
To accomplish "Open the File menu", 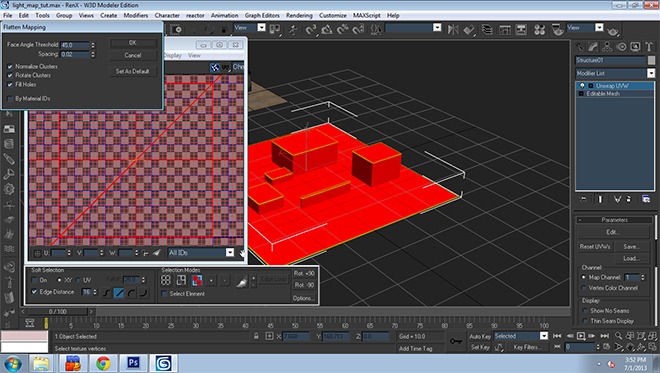I will (x=8, y=15).
